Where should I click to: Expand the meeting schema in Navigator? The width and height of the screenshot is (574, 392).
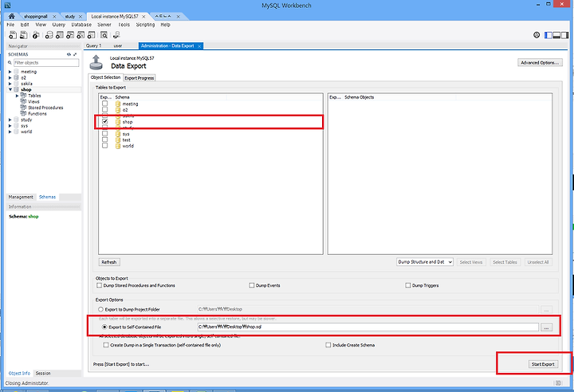coord(10,72)
